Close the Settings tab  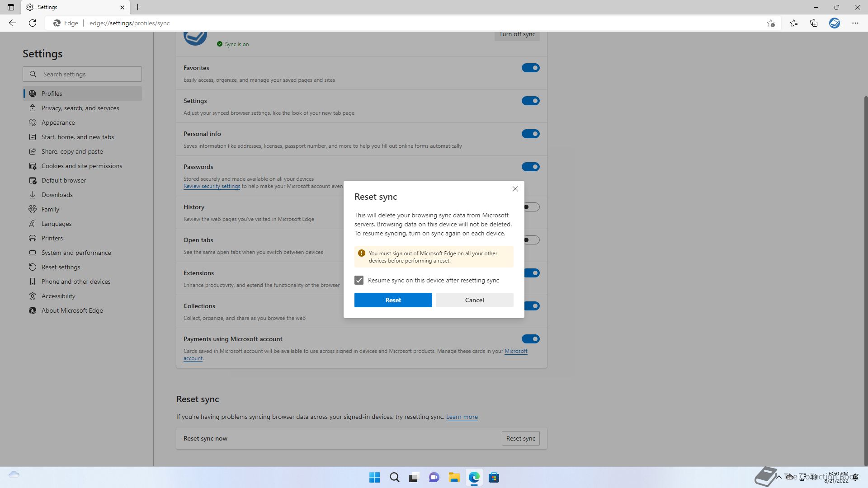pyautogui.click(x=122, y=7)
